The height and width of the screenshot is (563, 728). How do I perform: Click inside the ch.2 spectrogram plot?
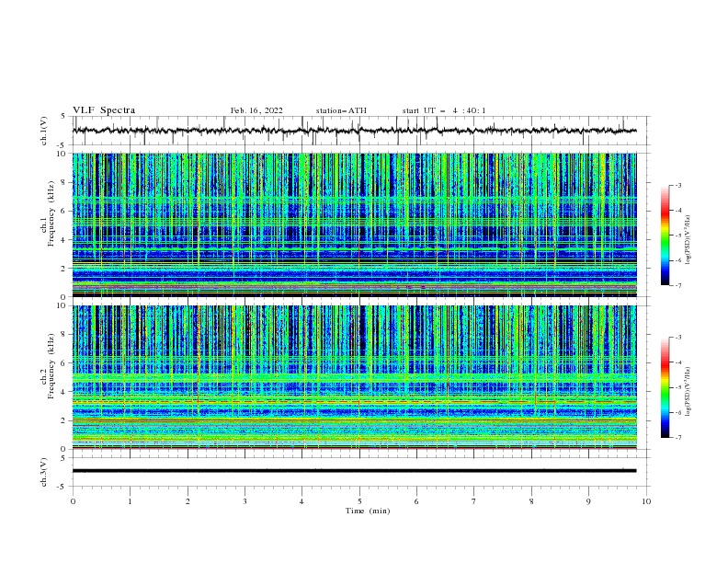point(354,377)
